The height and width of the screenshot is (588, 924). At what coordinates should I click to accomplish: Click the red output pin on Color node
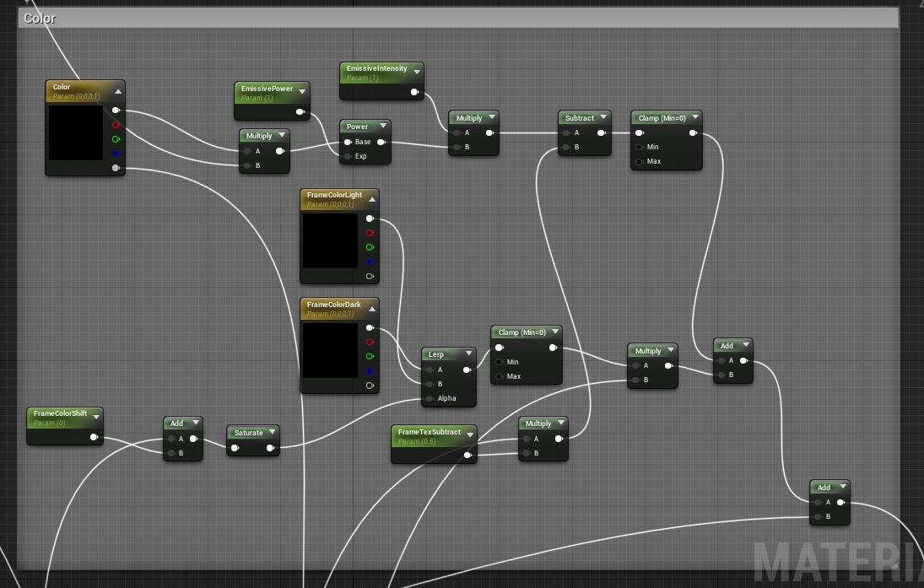tap(116, 125)
